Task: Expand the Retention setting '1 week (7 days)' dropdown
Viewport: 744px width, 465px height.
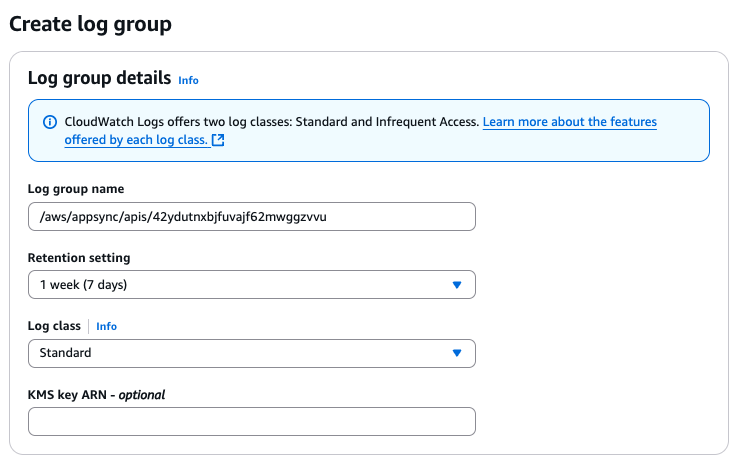Action: click(x=250, y=285)
